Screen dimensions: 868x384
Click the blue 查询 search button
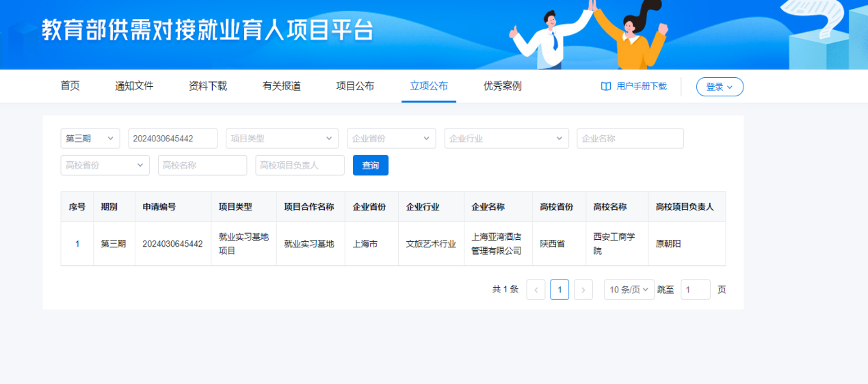tap(370, 165)
